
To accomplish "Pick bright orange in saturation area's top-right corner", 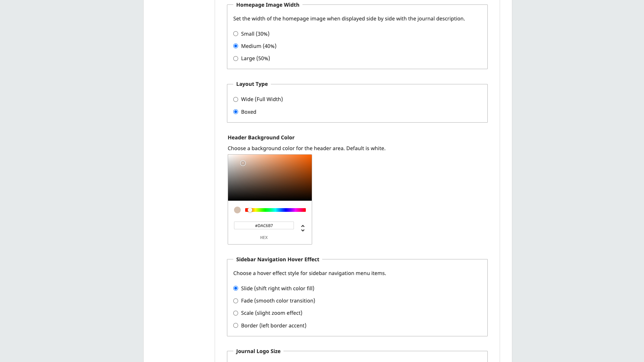I will tap(310, 156).
